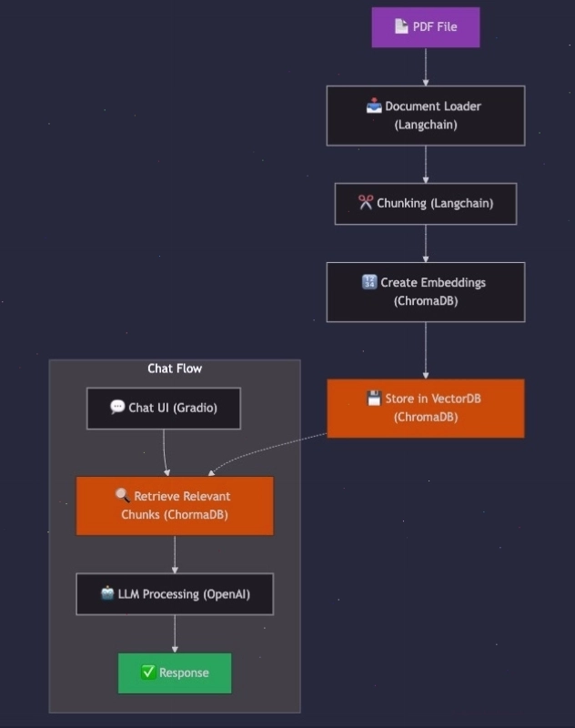The width and height of the screenshot is (575, 728).
Task: Select the Chat UI (Gradio) node
Action: coord(164,408)
